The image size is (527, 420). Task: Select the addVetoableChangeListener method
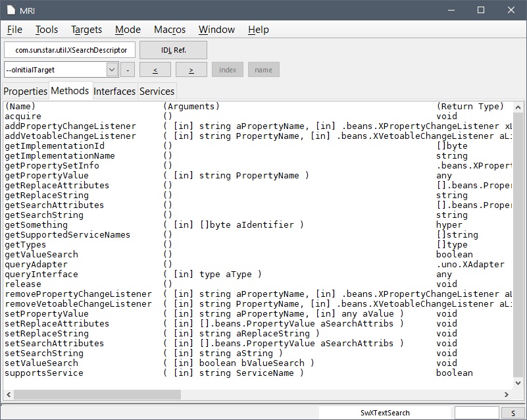[70, 136]
